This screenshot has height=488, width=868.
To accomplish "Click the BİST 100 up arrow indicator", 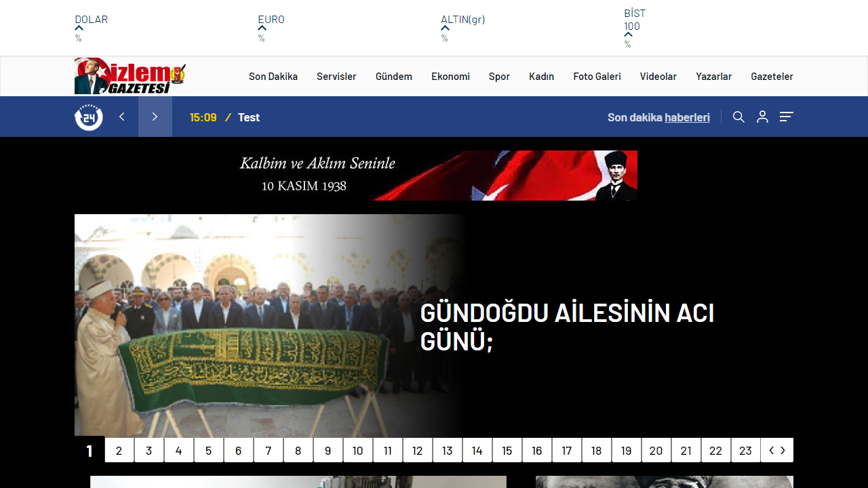I will pyautogui.click(x=627, y=33).
